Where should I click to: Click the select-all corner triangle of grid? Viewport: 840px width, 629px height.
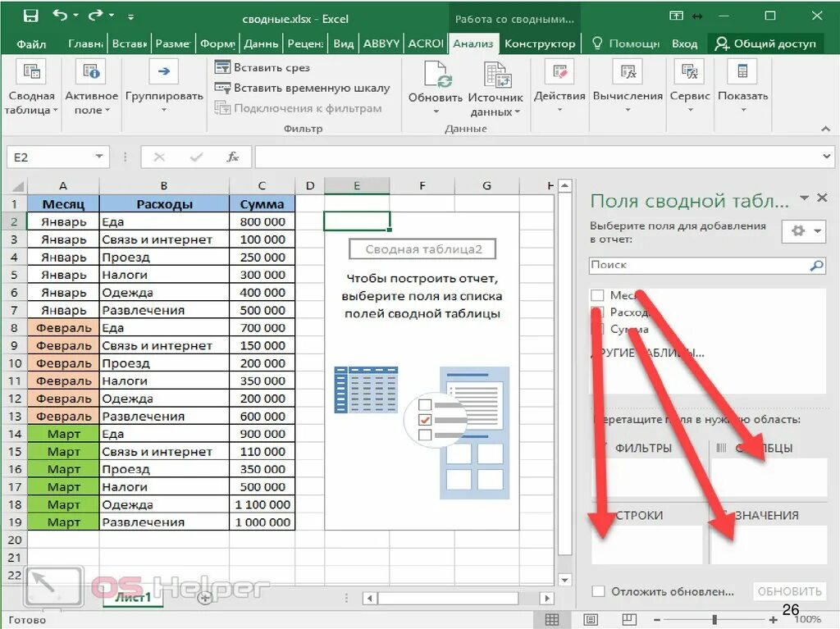(x=18, y=186)
